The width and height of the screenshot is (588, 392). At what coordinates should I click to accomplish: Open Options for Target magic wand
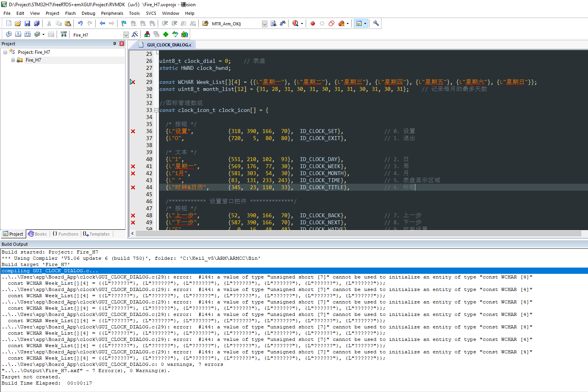135,34
